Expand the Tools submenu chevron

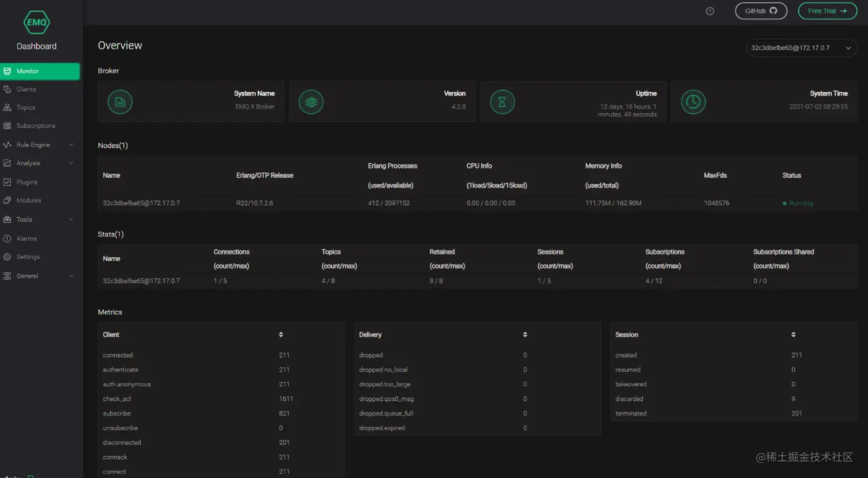click(x=71, y=220)
